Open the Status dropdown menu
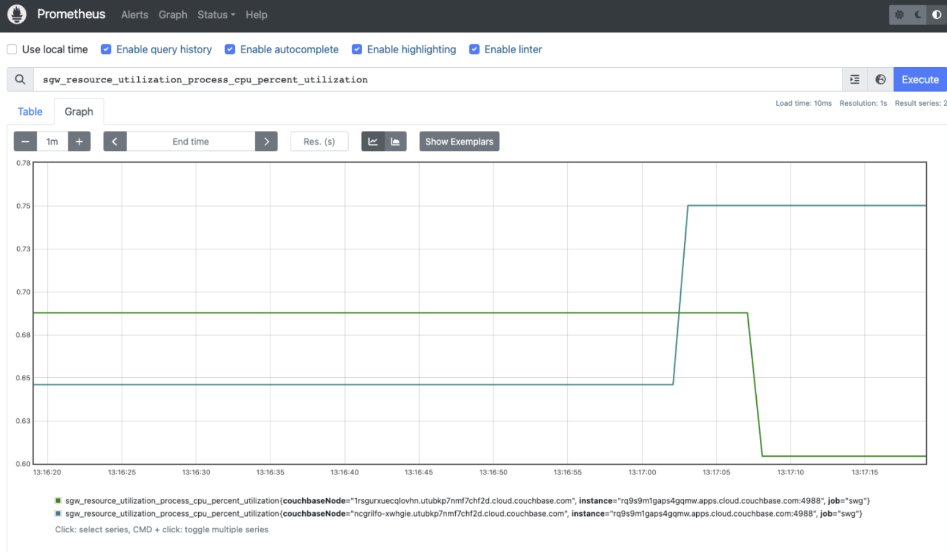 (x=215, y=15)
